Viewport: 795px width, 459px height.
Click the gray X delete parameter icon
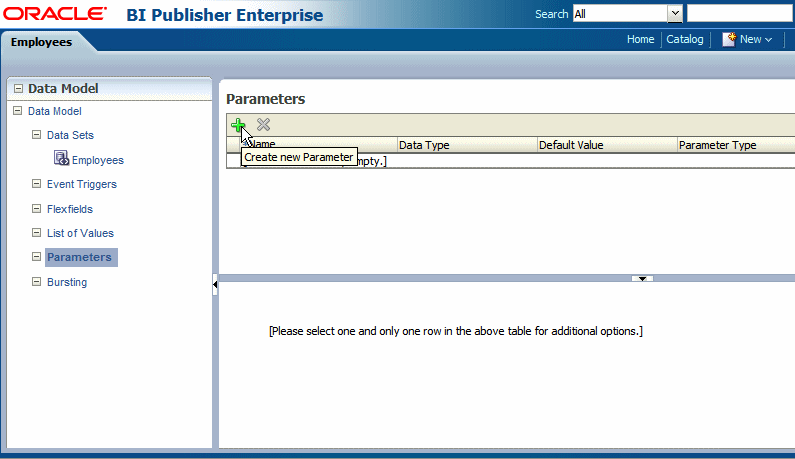click(263, 124)
